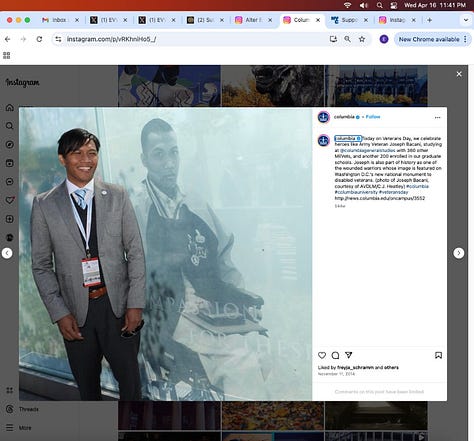This screenshot has height=441, width=474.
Task: Click browser Back arrow
Action: click(x=7, y=39)
